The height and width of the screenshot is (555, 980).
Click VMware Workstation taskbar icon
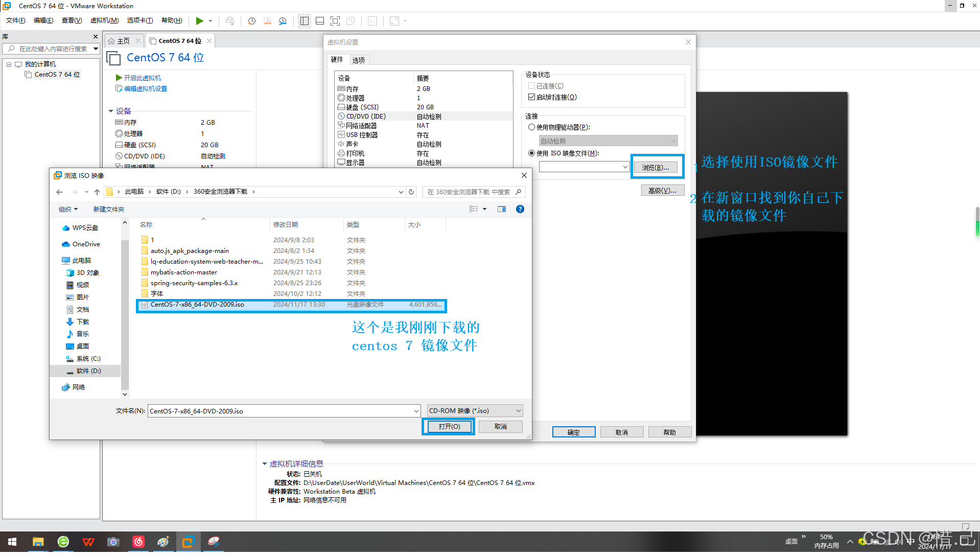pyautogui.click(x=188, y=542)
